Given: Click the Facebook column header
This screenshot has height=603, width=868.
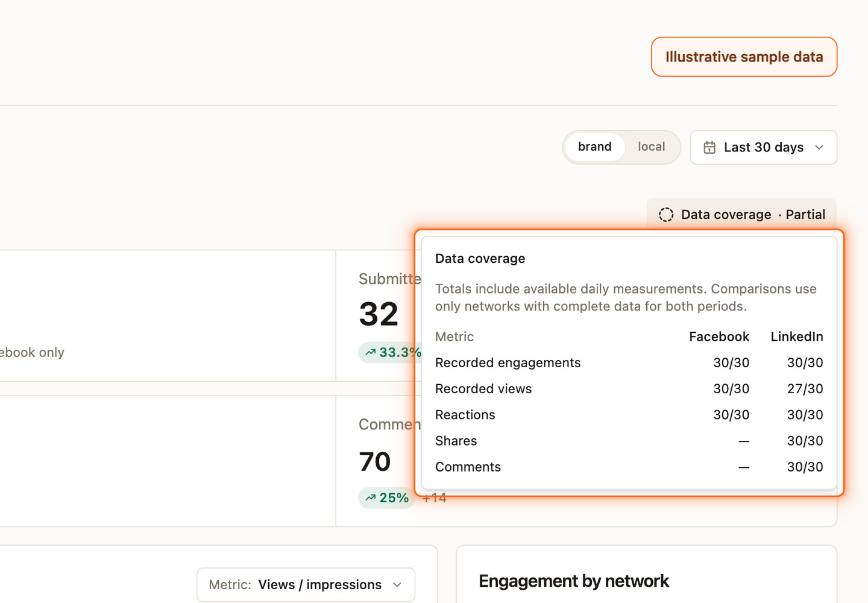Looking at the screenshot, I should pyautogui.click(x=719, y=336).
